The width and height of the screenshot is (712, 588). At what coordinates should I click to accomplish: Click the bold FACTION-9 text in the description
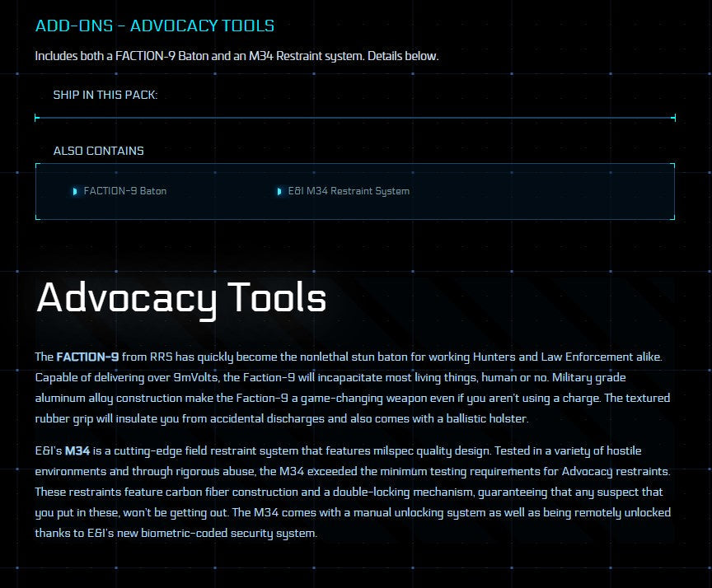[x=87, y=357]
